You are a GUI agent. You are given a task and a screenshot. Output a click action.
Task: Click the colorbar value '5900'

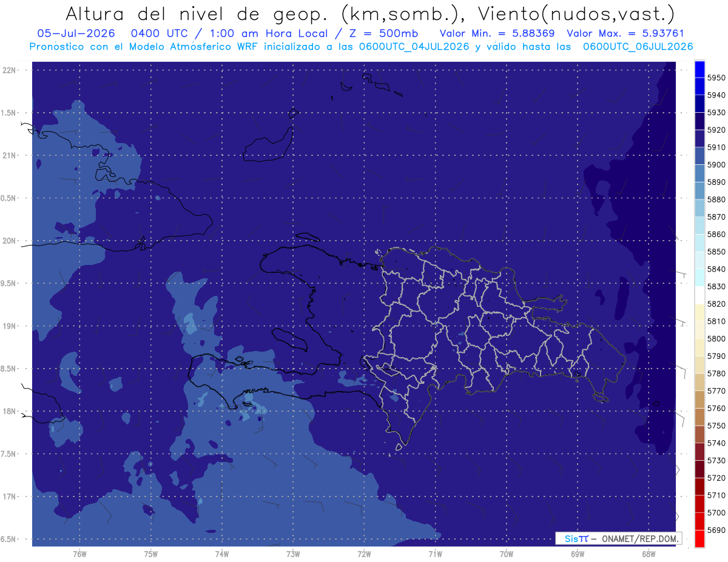coord(716,165)
